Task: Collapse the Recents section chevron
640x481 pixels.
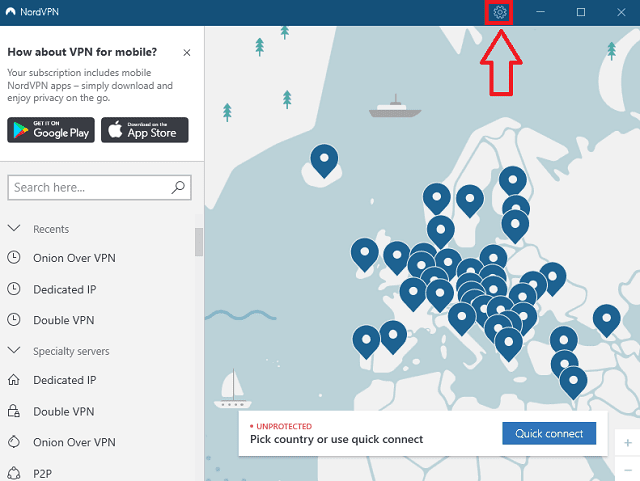Action: click(14, 228)
